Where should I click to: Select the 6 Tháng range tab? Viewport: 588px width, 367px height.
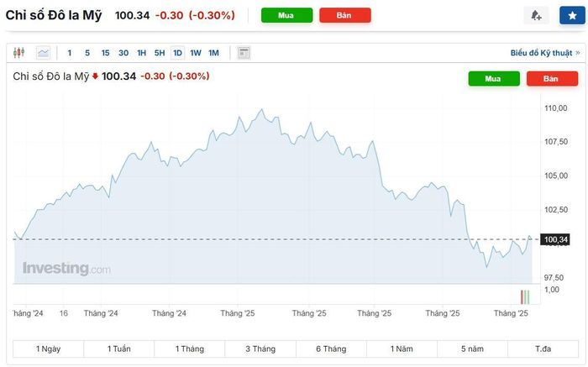(331, 349)
